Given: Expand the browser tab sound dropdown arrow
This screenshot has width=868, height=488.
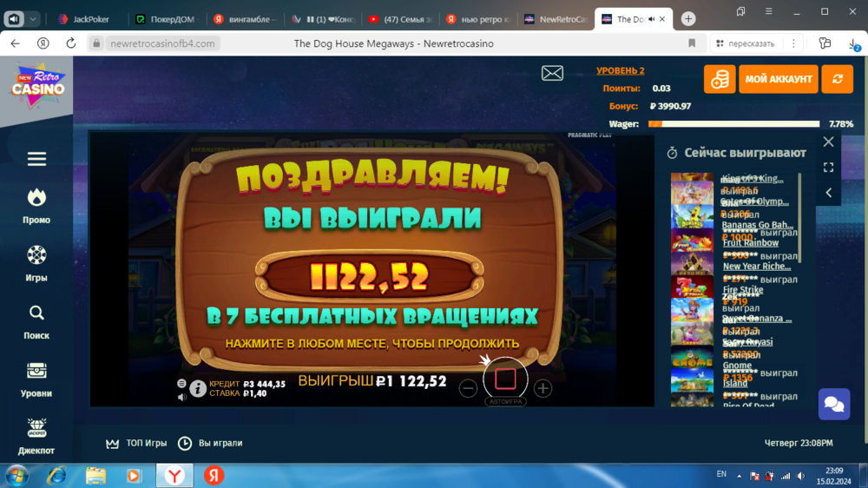Looking at the screenshot, I should 34,19.
